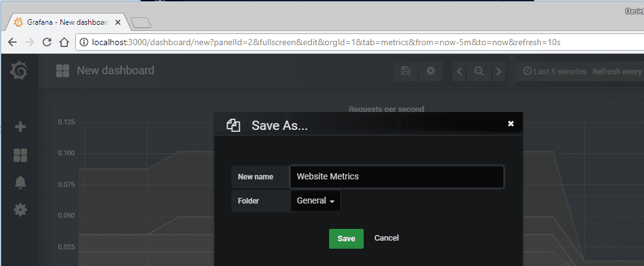
Task: Open the Configuration gear in the sidebar
Action: pyautogui.click(x=20, y=210)
